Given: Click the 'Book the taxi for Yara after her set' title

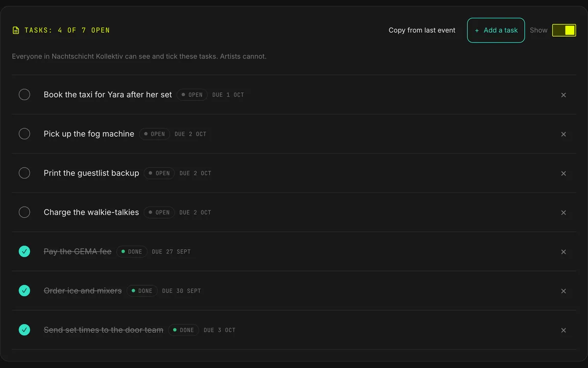Looking at the screenshot, I should tap(108, 95).
